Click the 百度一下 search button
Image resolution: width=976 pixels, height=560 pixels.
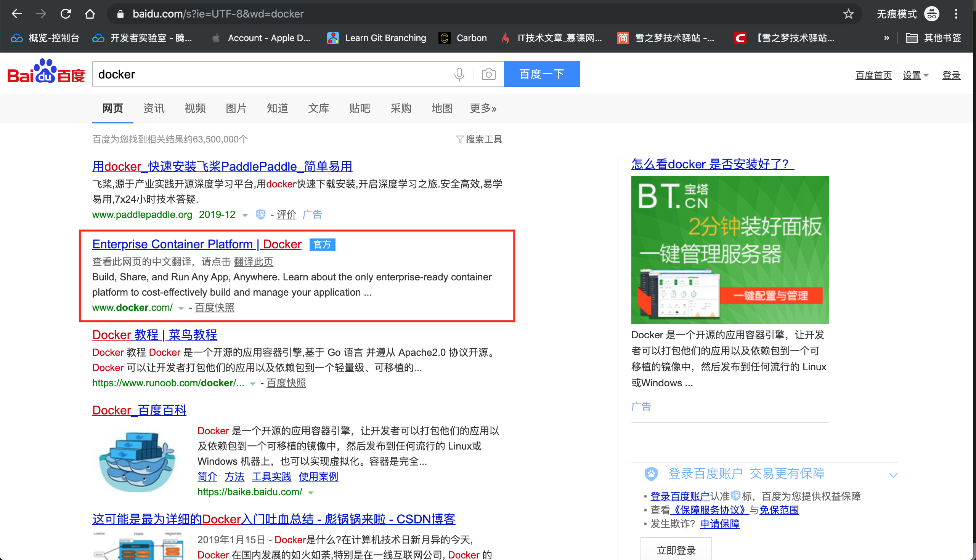541,74
